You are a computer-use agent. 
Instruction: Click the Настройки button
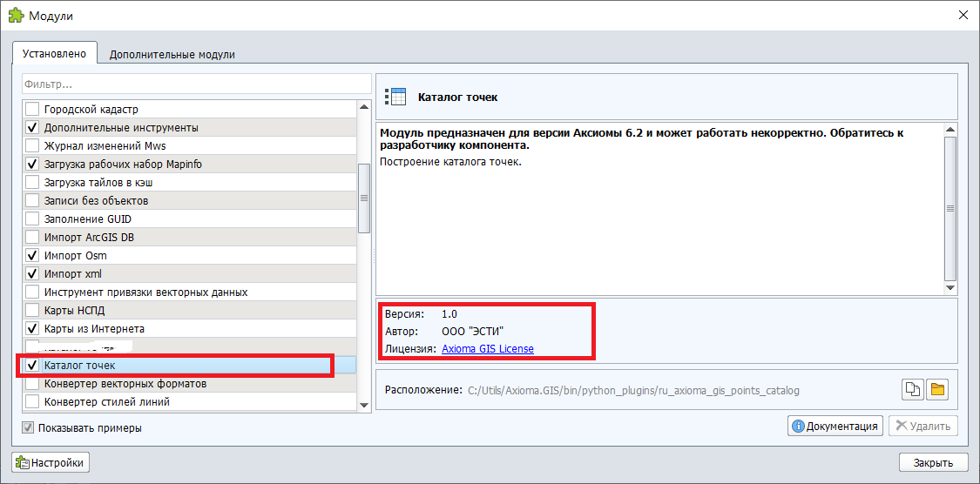click(x=51, y=463)
